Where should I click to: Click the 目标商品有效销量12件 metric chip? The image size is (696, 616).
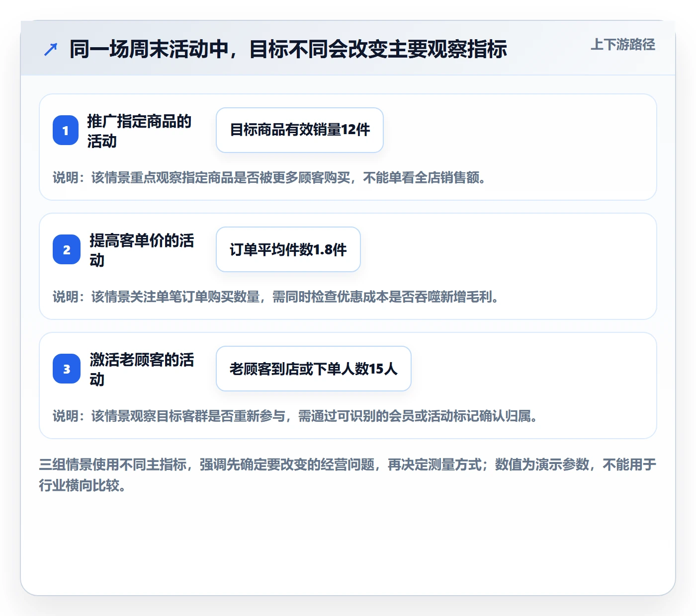pos(300,130)
